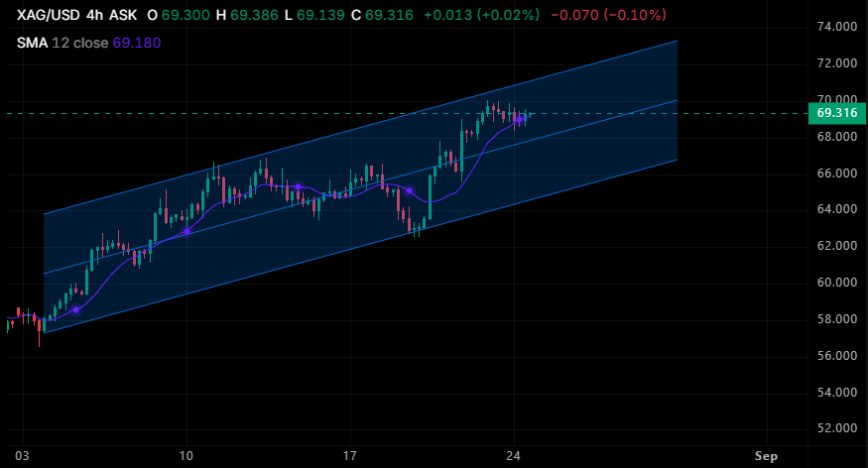Select the lowest-left purple SMA marker dot
Viewport: 868px width, 468px height.
tap(76, 309)
